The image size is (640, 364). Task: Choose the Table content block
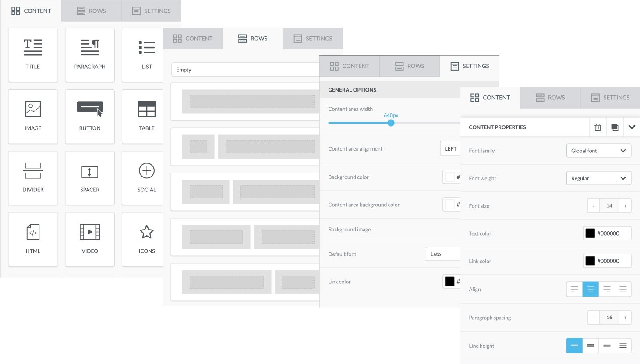point(142,117)
